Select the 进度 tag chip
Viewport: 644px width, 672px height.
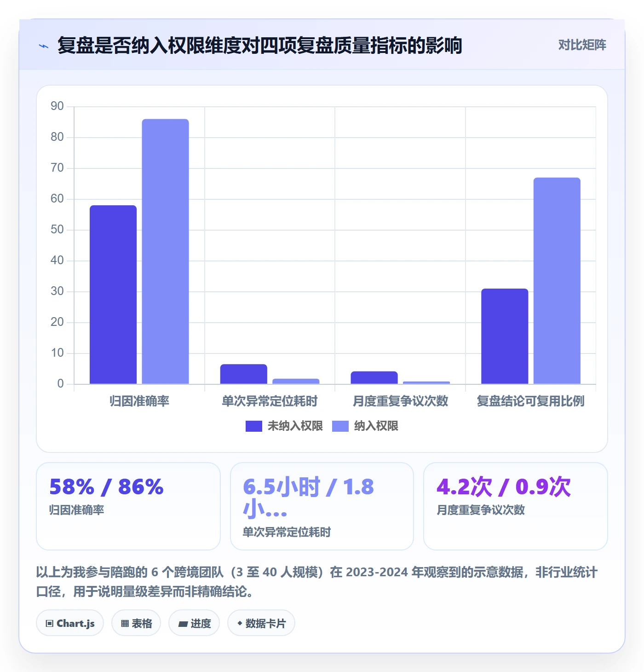coord(194,623)
